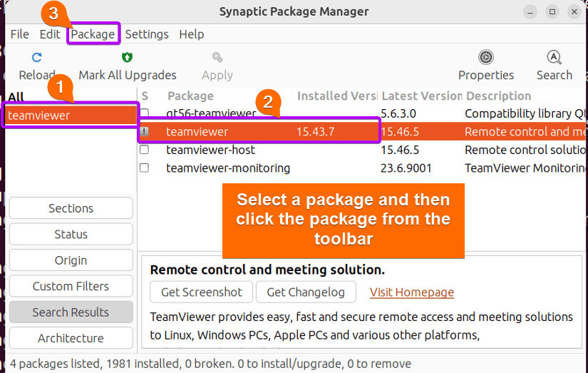Screen dimensions: 588x373
Task: Select the qt56-teamviewer package name
Action: (211, 113)
